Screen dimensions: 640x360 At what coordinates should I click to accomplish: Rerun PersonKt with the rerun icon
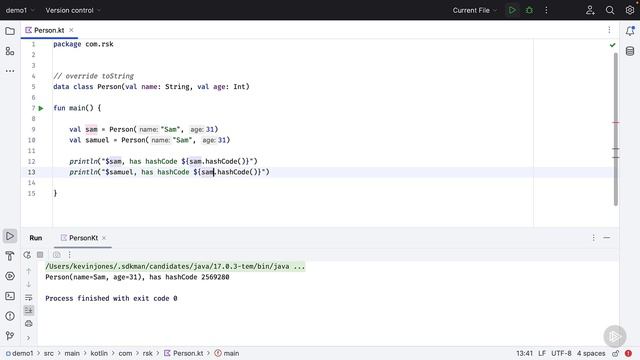click(x=27, y=255)
